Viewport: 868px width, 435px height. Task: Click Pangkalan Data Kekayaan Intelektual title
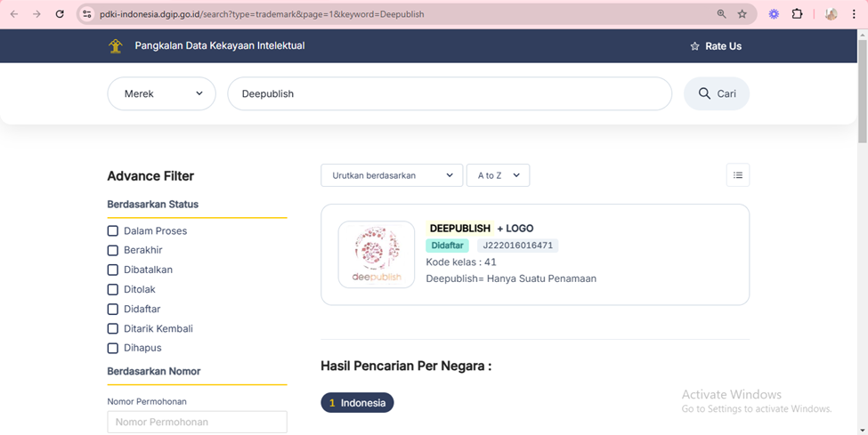click(x=220, y=46)
